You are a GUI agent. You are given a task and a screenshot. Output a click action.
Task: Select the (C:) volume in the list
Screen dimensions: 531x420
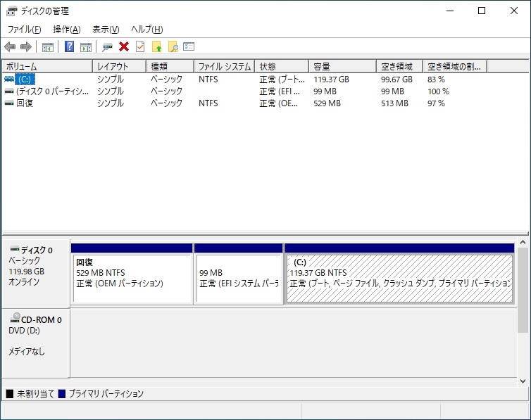click(x=25, y=79)
